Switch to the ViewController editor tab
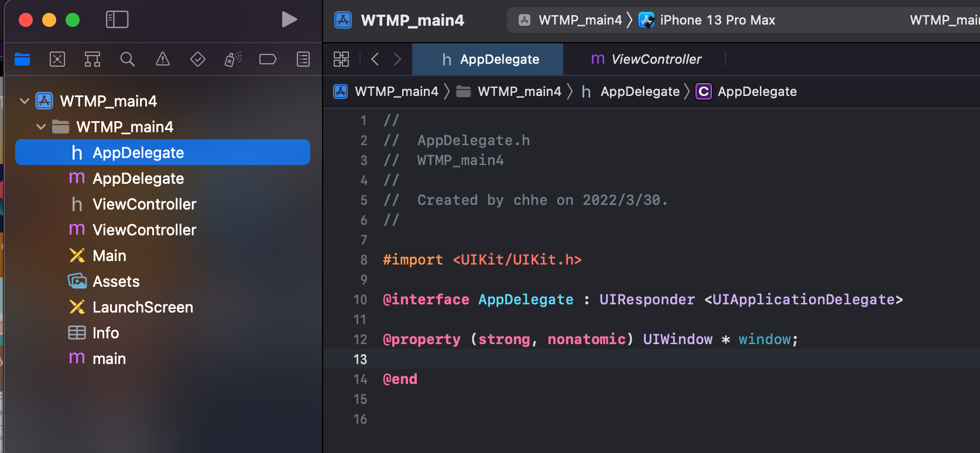The height and width of the screenshot is (453, 980). (645, 59)
